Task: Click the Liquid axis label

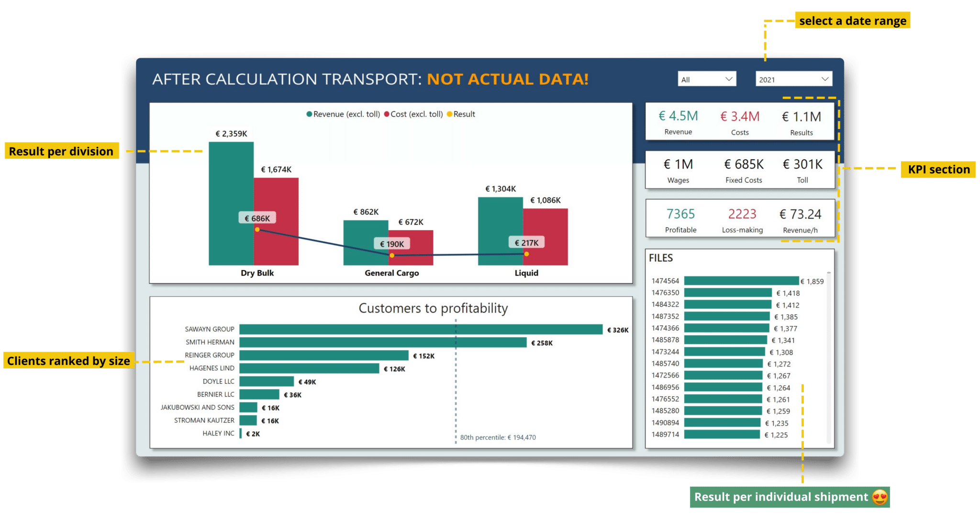Action: (x=526, y=273)
